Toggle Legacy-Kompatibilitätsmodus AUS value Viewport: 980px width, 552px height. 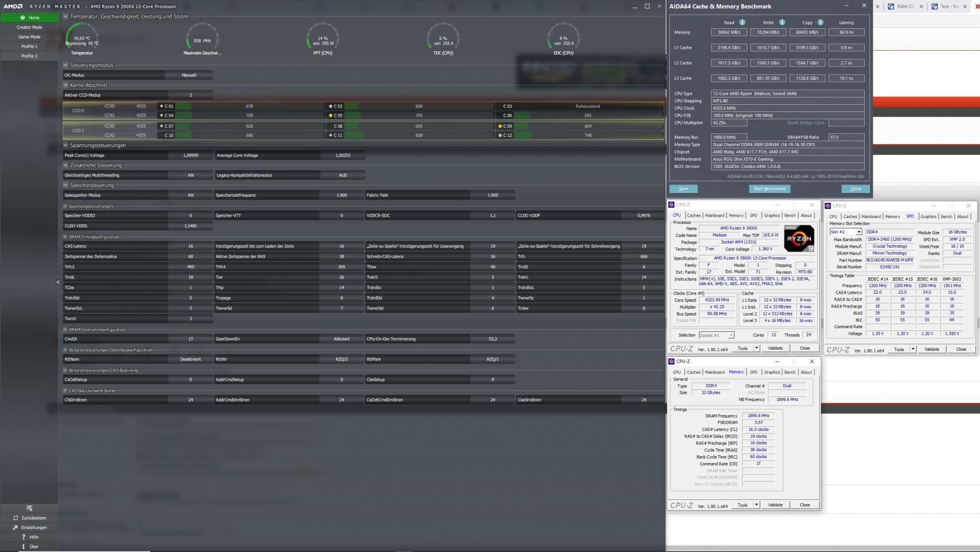[343, 176]
